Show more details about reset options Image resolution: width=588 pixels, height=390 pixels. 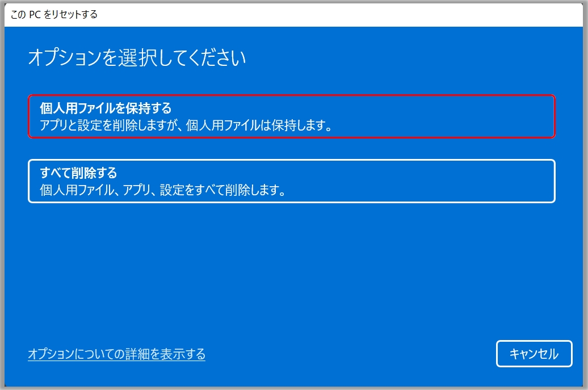(x=116, y=354)
